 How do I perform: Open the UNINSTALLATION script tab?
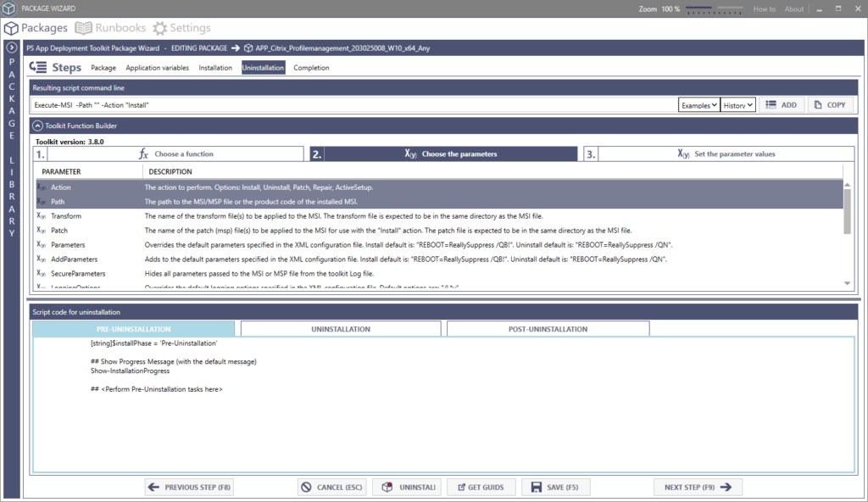click(x=340, y=328)
